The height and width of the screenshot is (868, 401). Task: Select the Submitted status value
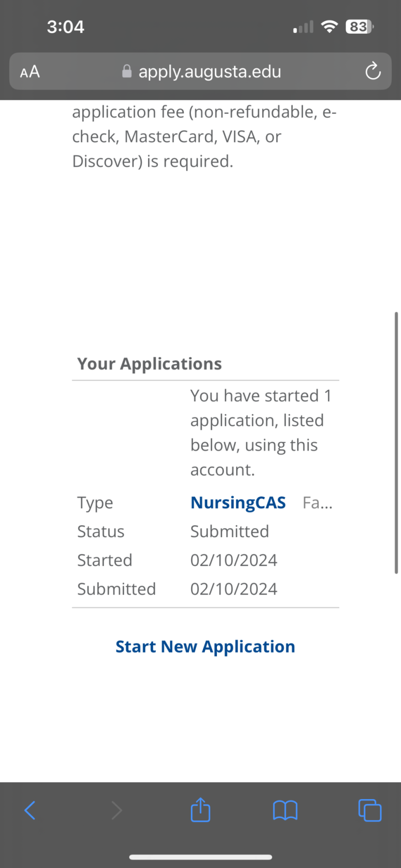[229, 531]
